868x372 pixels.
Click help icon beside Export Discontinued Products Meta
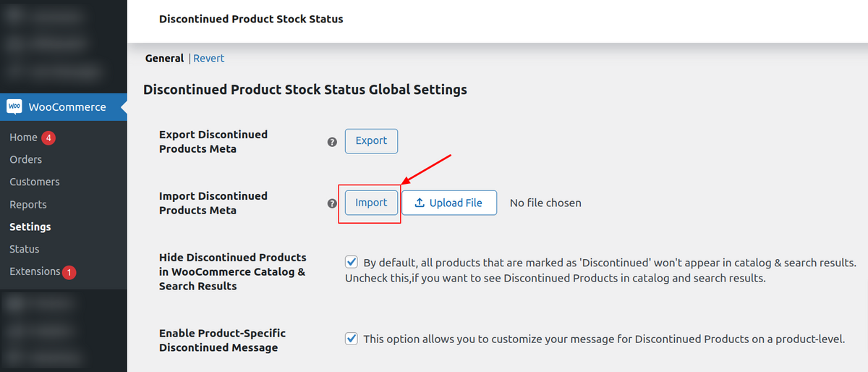332,142
